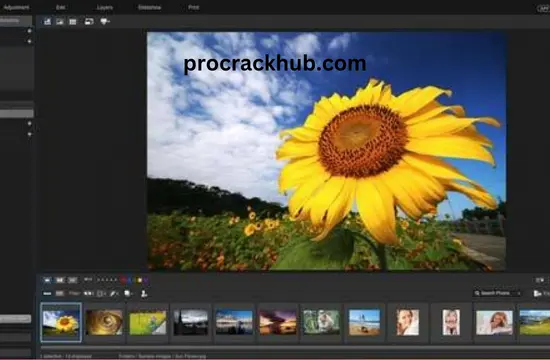Screen dimensions: 550x360
Task: Open the Print tab
Action: (193, 7)
